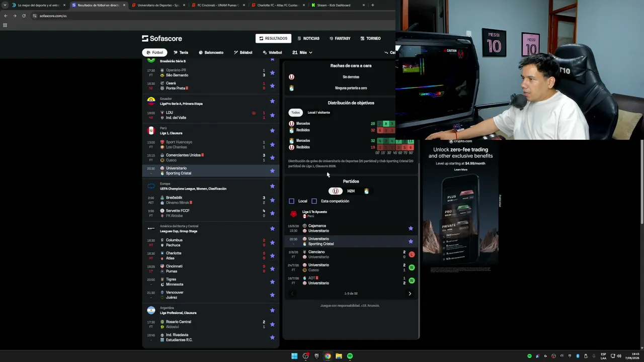This screenshot has height=362, width=644.
Task: Click the Sofascore logo
Action: (x=162, y=38)
